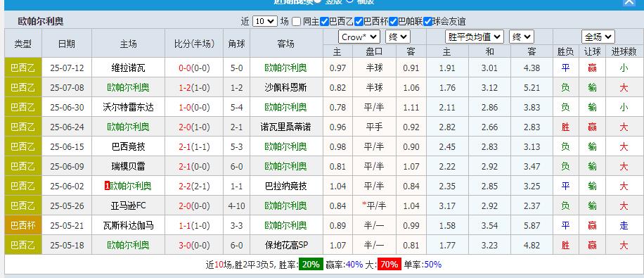
Task: Open home team 亚马逊FC link
Action: 128,206
